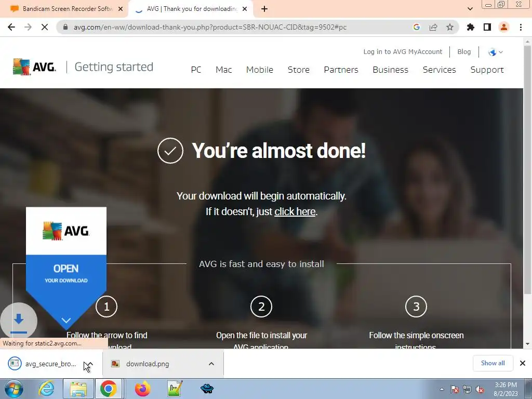This screenshot has width=532, height=399.
Task: Click the blue download arrow circle icon
Action: (19, 321)
